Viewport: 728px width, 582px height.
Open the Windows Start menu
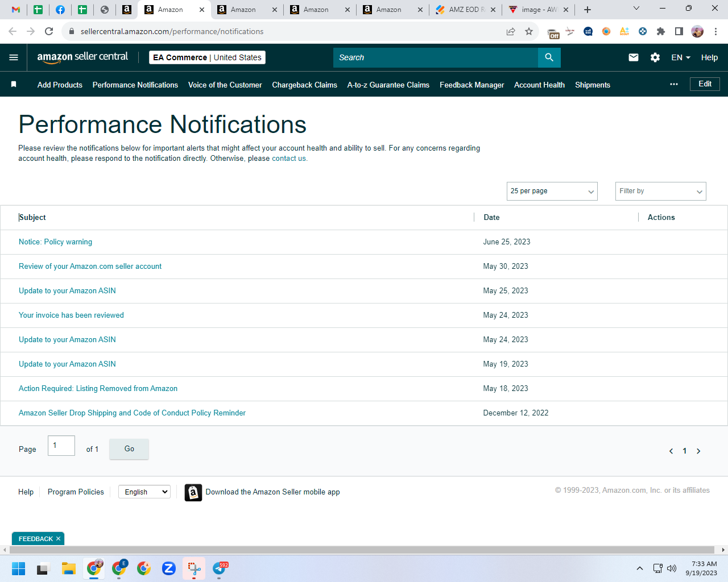point(18,568)
